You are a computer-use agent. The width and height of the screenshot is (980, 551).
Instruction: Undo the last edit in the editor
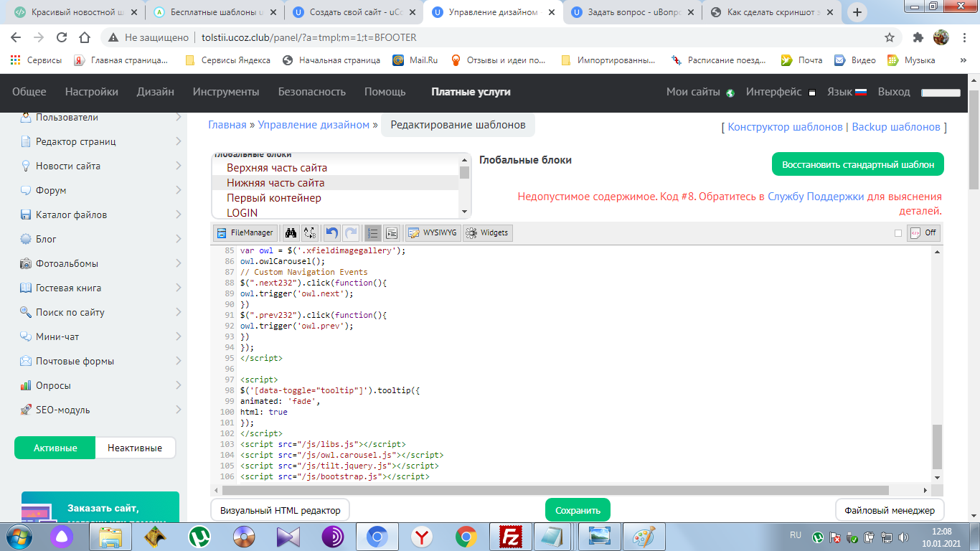pyautogui.click(x=331, y=232)
